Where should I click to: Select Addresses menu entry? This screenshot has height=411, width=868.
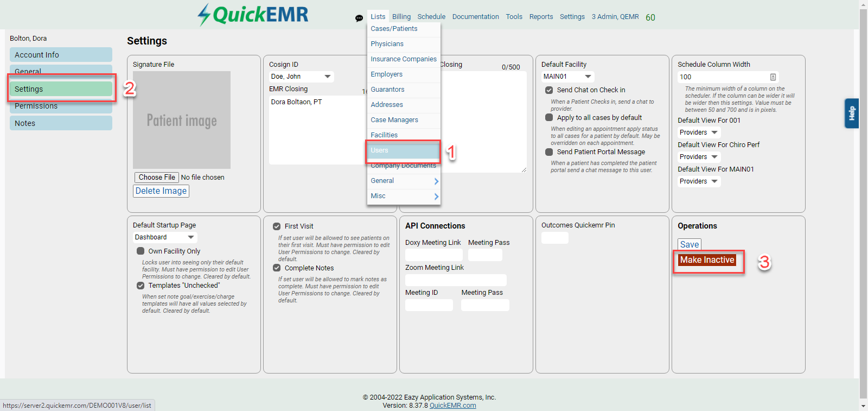(404, 105)
